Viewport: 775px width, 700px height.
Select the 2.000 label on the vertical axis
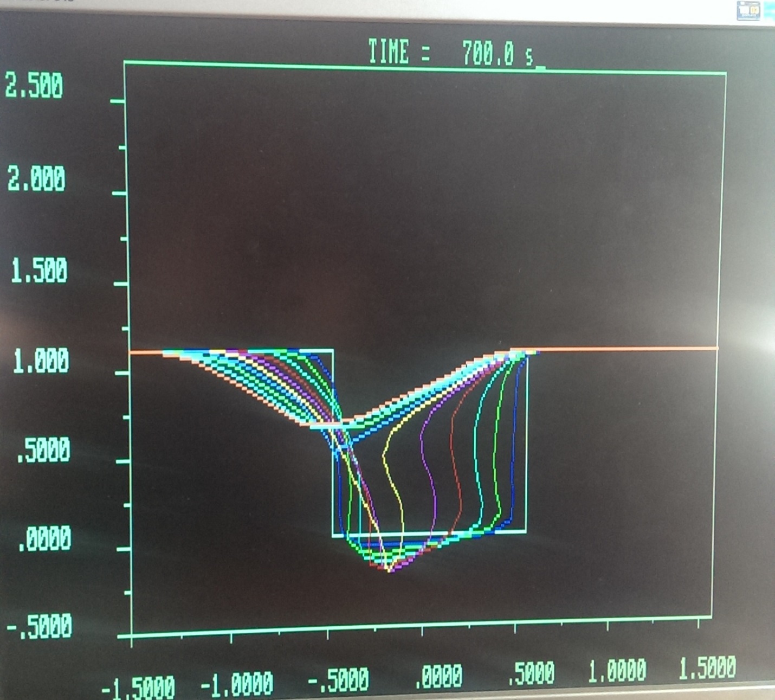coord(36,178)
